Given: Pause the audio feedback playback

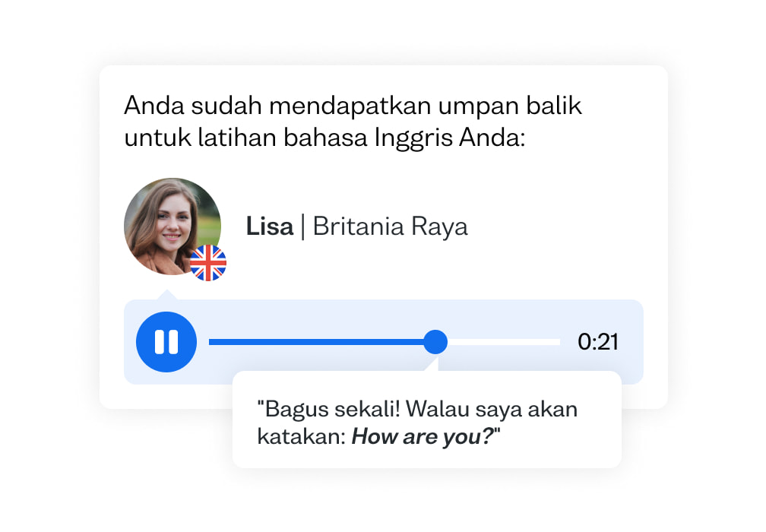Looking at the screenshot, I should [x=166, y=341].
